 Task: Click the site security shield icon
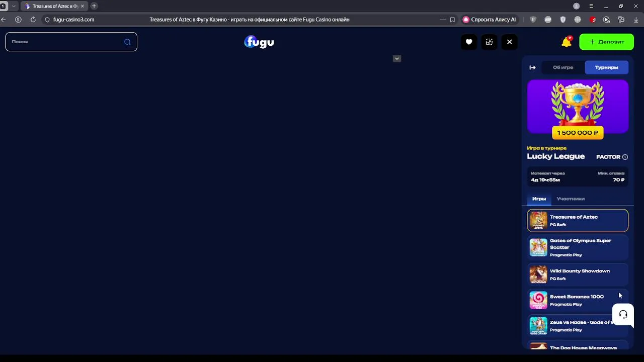(x=47, y=20)
